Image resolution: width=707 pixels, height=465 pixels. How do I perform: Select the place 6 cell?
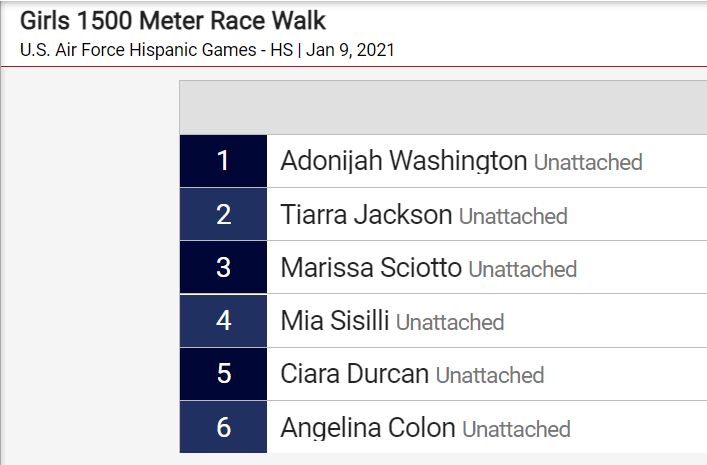[223, 427]
